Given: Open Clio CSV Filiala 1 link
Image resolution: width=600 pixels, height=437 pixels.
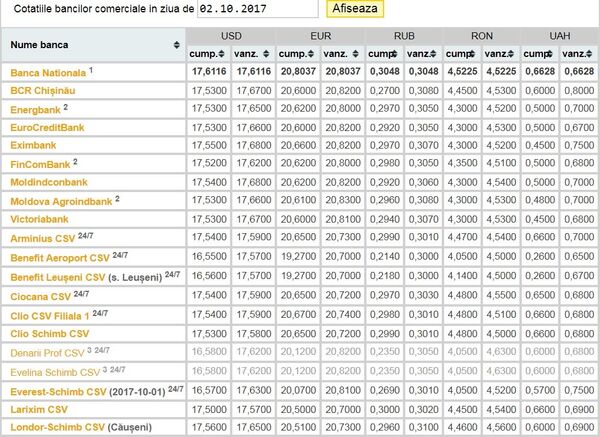Looking at the screenshot, I should click(x=50, y=316).
